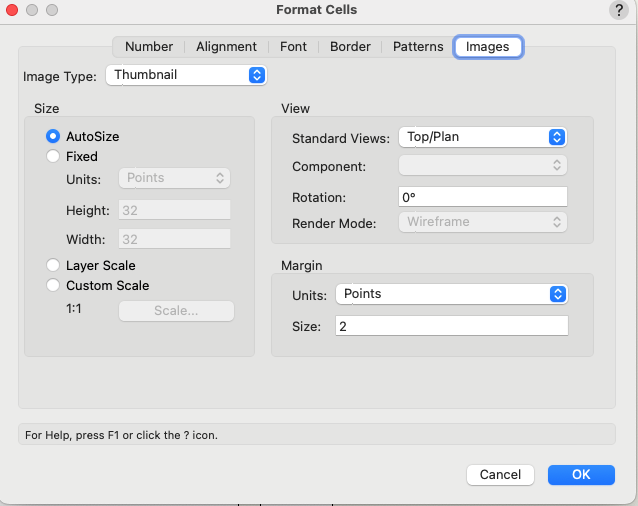Open the Alignment tab
This screenshot has height=506, width=638.
226,47
